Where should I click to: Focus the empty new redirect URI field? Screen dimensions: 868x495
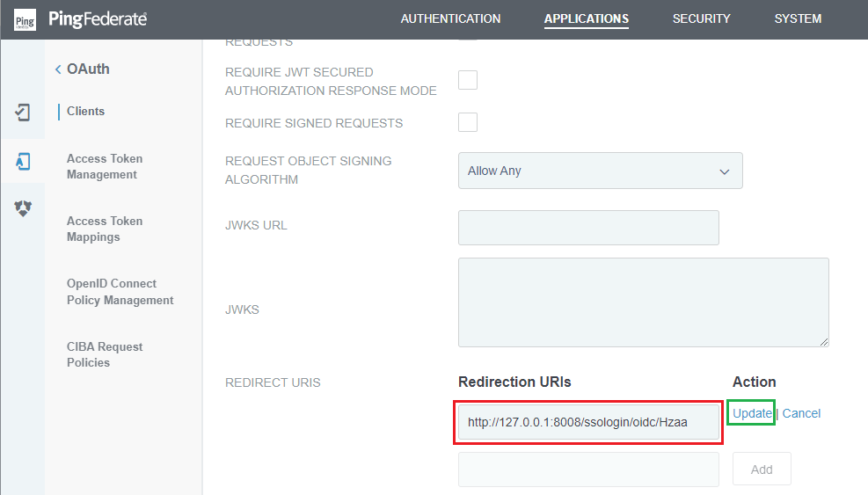point(588,469)
